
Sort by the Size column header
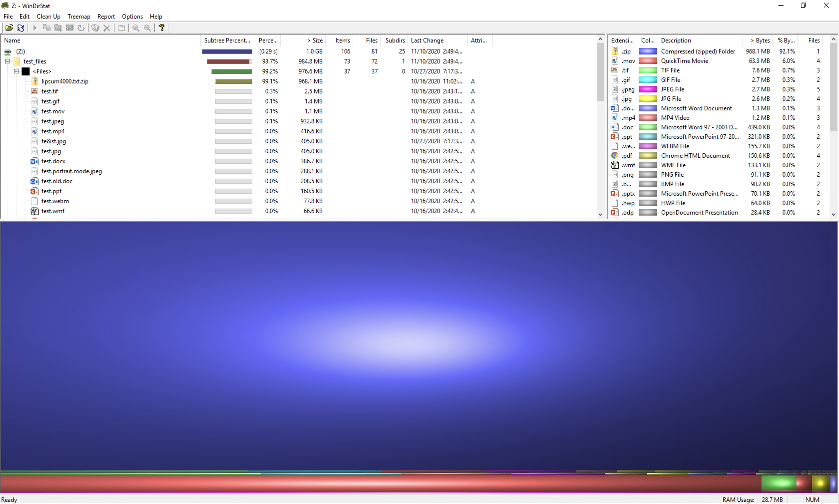click(x=303, y=40)
